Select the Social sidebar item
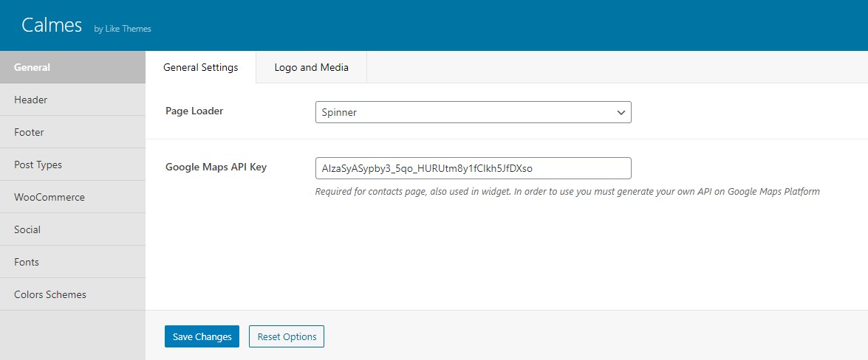The height and width of the screenshot is (360, 868). (x=72, y=229)
